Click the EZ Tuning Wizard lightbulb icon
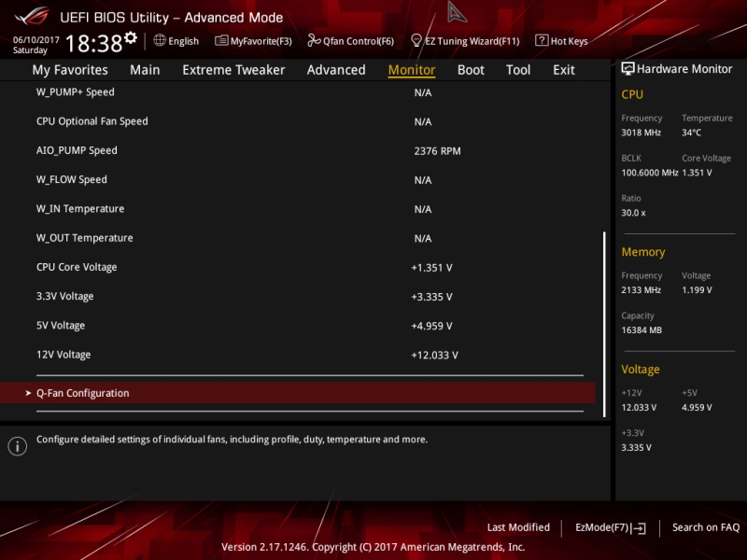This screenshot has height=560, width=747. coord(416,40)
